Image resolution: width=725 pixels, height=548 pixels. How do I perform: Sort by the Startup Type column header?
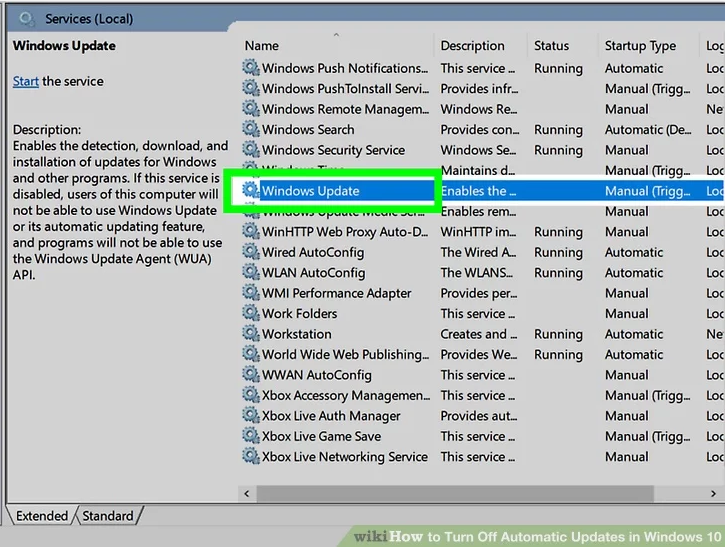coord(640,46)
